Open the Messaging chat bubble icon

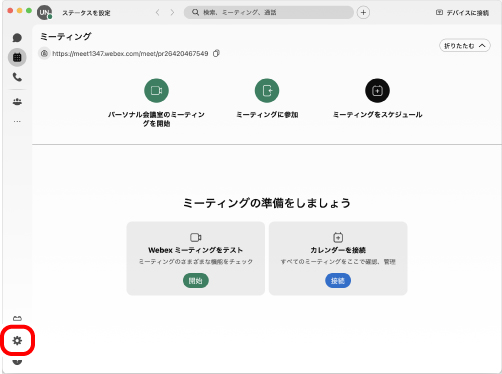[17, 38]
